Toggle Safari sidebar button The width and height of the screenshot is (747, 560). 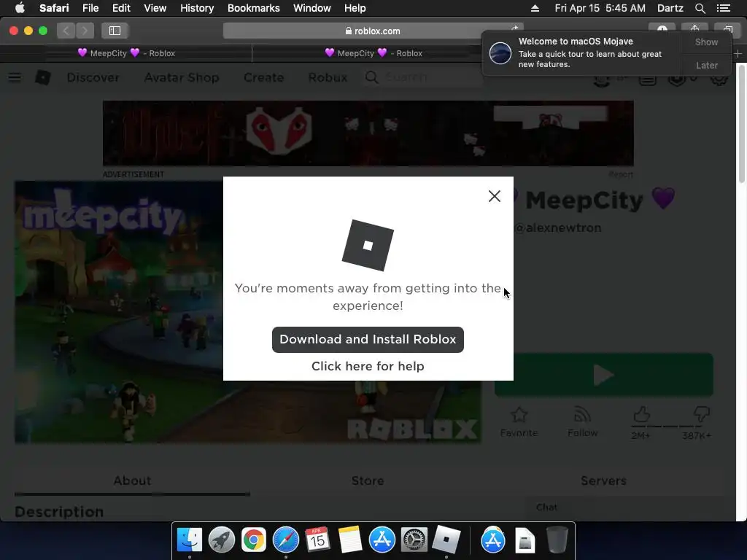[x=115, y=31]
